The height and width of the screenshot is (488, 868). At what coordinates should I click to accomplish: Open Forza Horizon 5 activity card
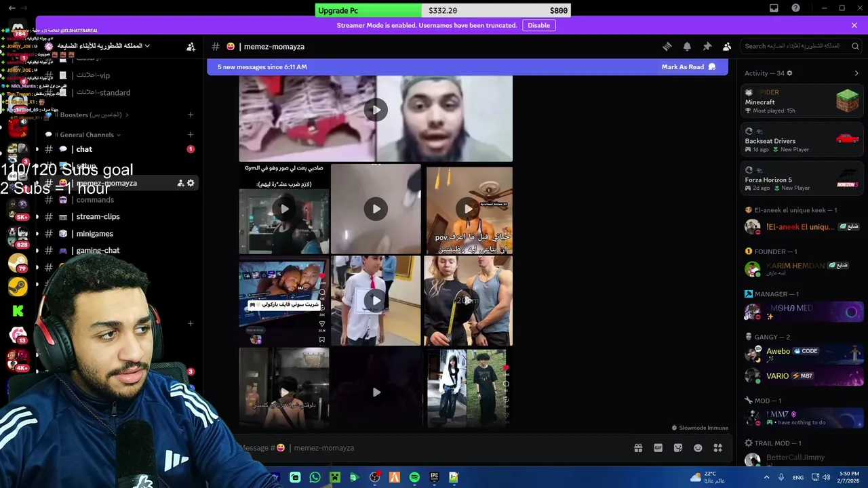tap(802, 180)
